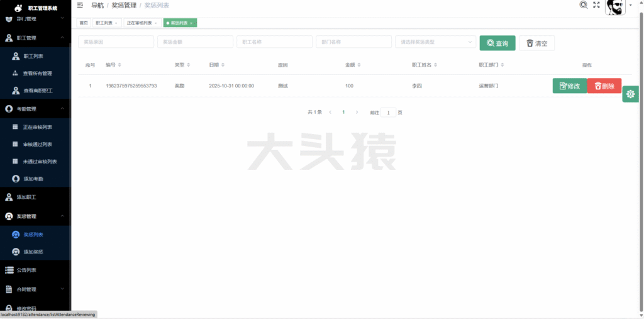Click the 奖惩列表 sidebar icon

(x=16, y=235)
